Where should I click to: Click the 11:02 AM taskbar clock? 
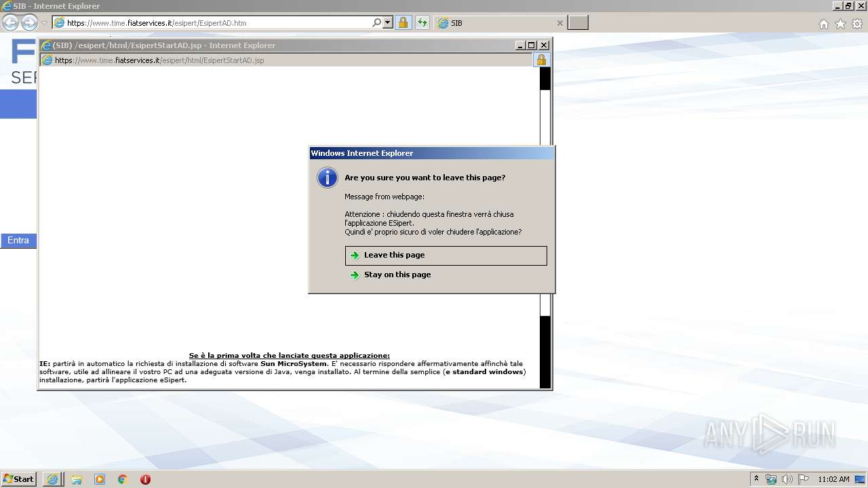coord(833,479)
